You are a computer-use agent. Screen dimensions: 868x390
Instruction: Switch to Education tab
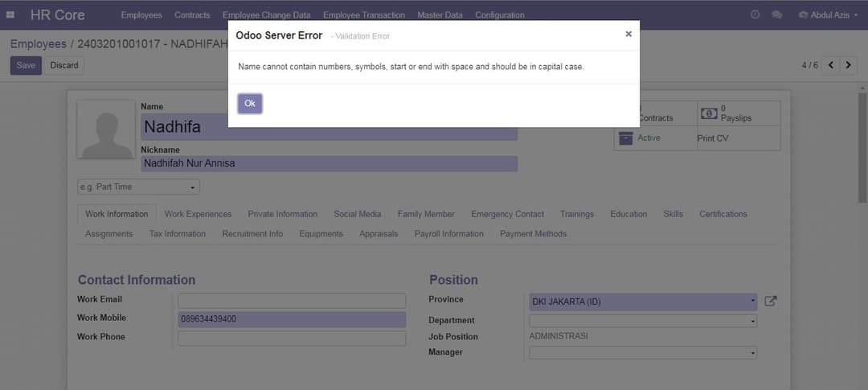(628, 214)
